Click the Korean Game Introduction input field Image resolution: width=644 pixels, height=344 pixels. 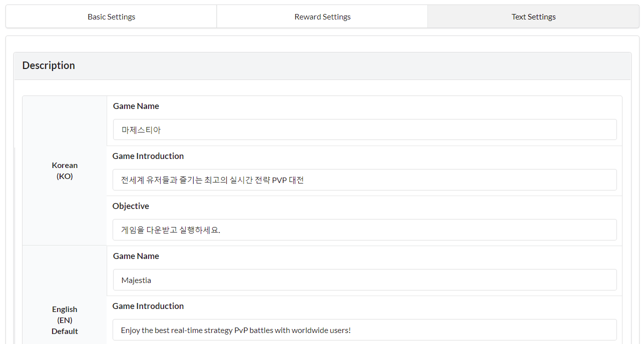pyautogui.click(x=364, y=179)
